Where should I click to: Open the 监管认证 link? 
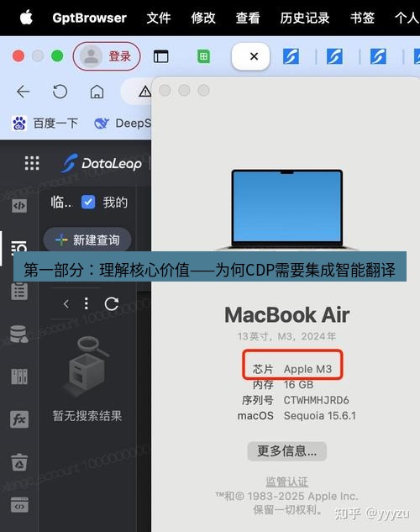tap(286, 481)
